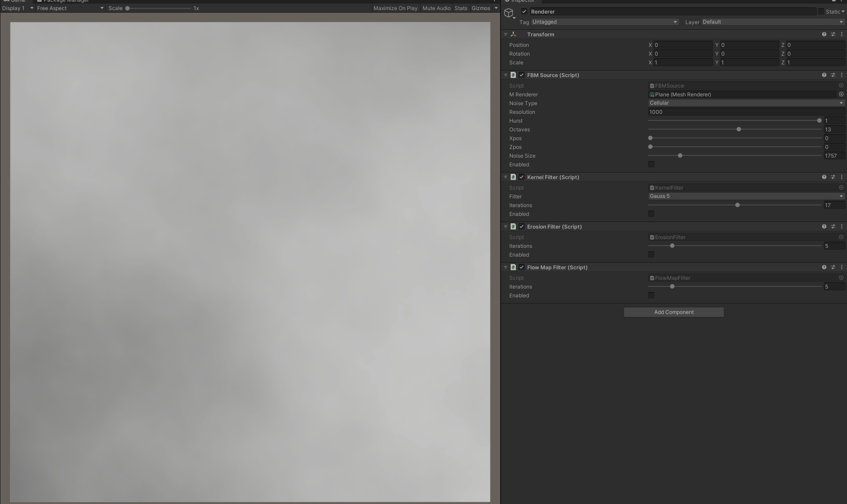Enable the FBM Source Enabled checkbox

pyautogui.click(x=651, y=165)
